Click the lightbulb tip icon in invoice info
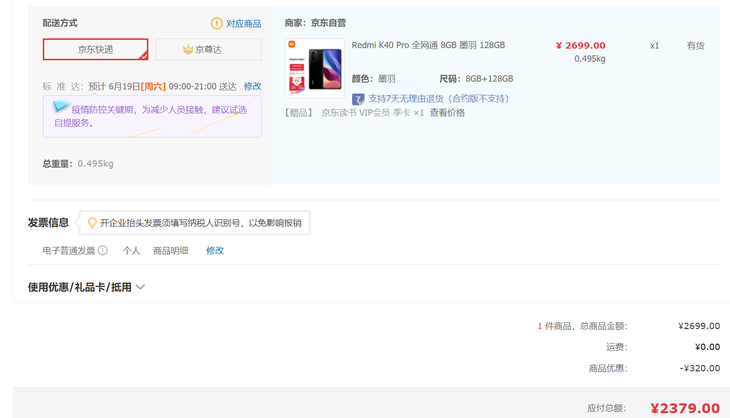This screenshot has width=730, height=418. click(x=92, y=223)
